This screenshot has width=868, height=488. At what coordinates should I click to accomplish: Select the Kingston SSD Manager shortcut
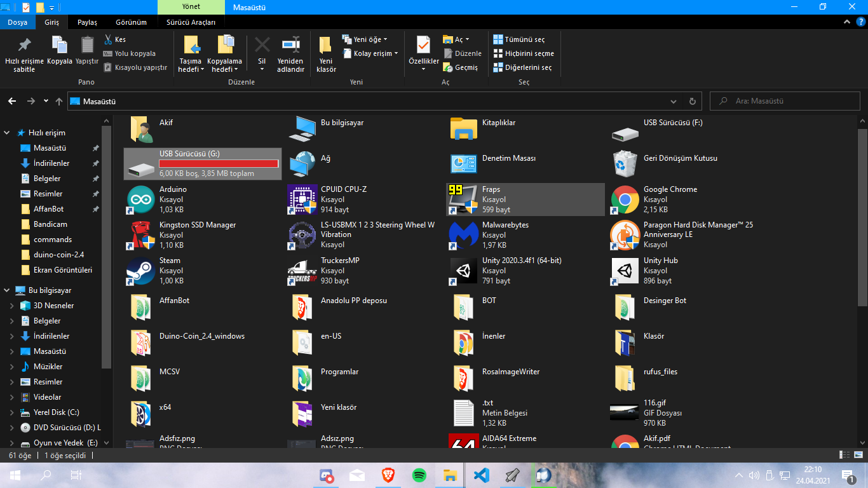coord(140,234)
